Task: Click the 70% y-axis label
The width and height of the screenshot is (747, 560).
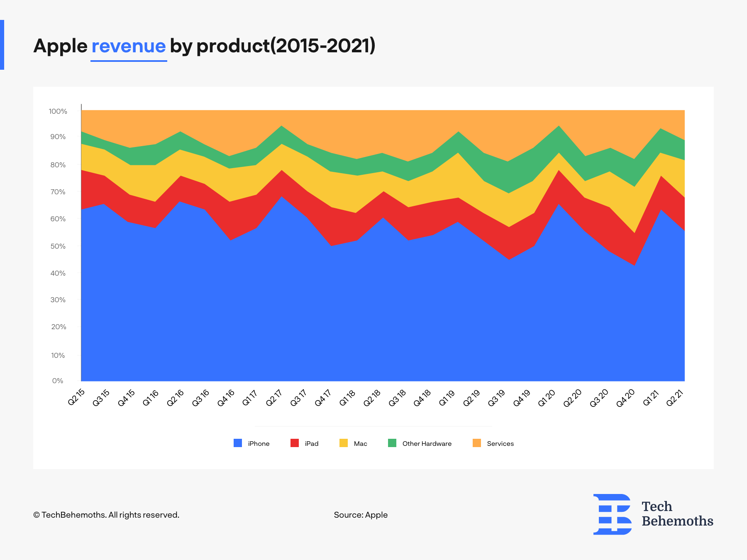Action: (58, 192)
